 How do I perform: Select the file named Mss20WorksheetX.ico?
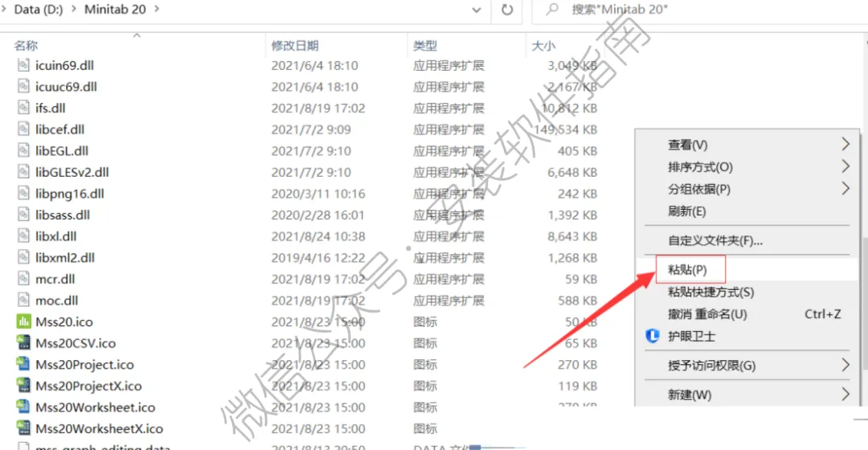[x=99, y=428]
